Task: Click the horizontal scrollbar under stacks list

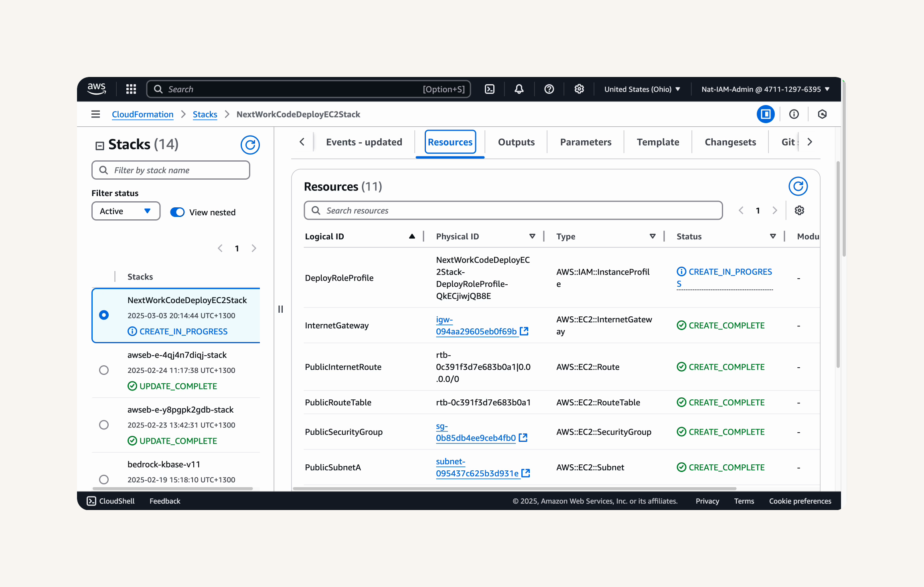Action: tap(173, 488)
